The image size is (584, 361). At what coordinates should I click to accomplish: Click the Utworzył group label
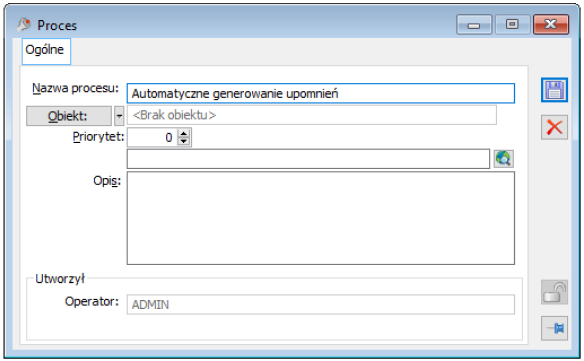(60, 278)
